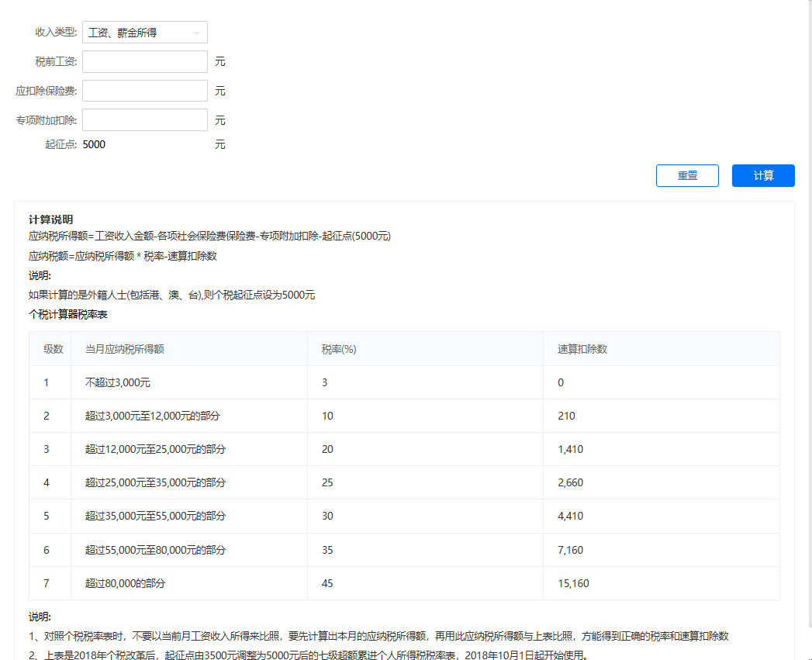Viewport: 812px width, 660px height.
Task: Click the 计算 calculate button
Action: 762,175
